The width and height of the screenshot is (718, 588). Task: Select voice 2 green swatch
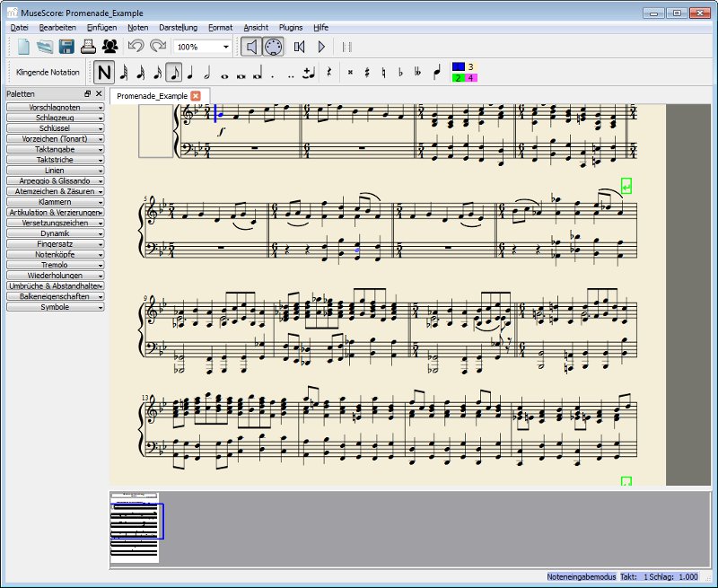(x=459, y=78)
